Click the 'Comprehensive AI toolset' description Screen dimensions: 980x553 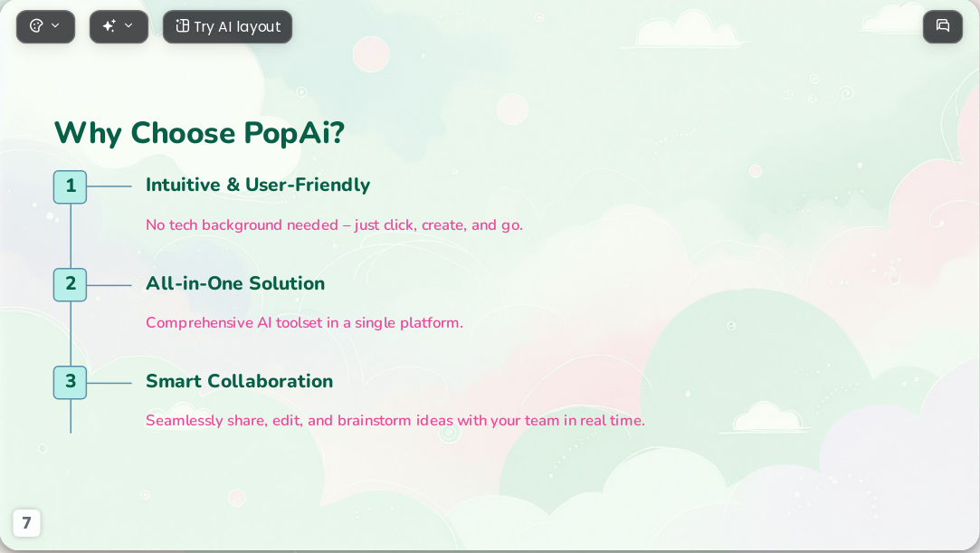(304, 323)
